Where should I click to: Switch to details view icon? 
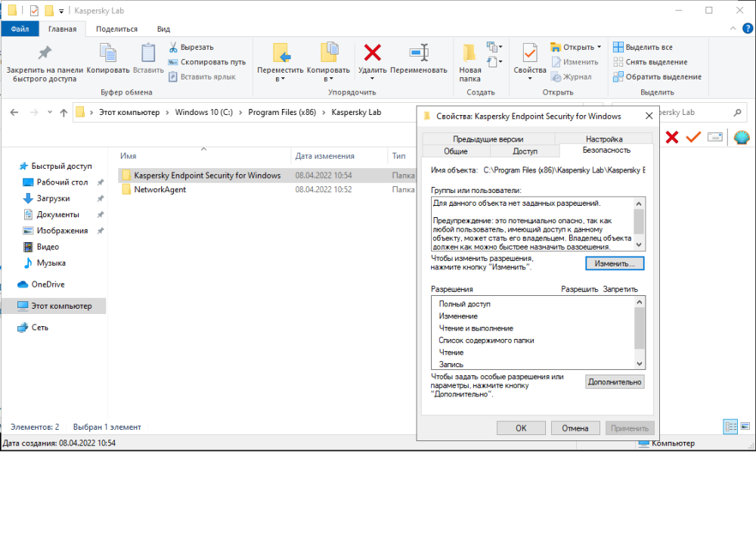[x=730, y=427]
